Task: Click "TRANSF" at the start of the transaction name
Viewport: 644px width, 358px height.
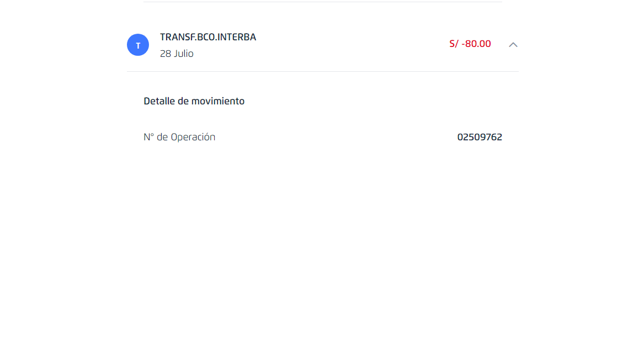Action: (x=177, y=37)
